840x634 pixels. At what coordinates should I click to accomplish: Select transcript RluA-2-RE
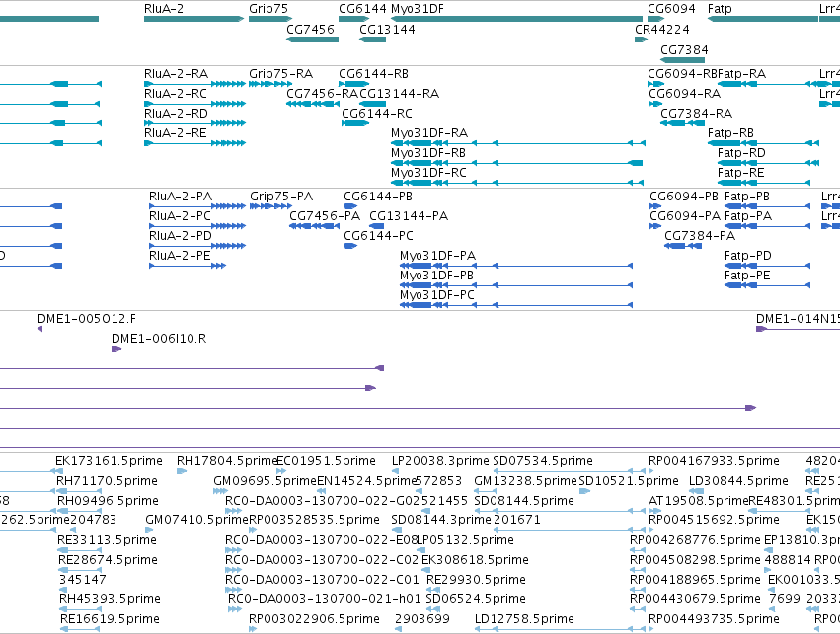[x=195, y=143]
